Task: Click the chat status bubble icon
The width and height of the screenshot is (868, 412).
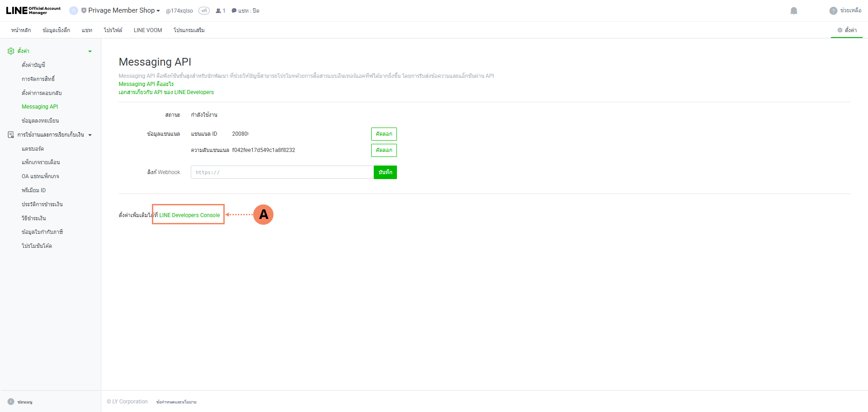Action: click(x=234, y=11)
